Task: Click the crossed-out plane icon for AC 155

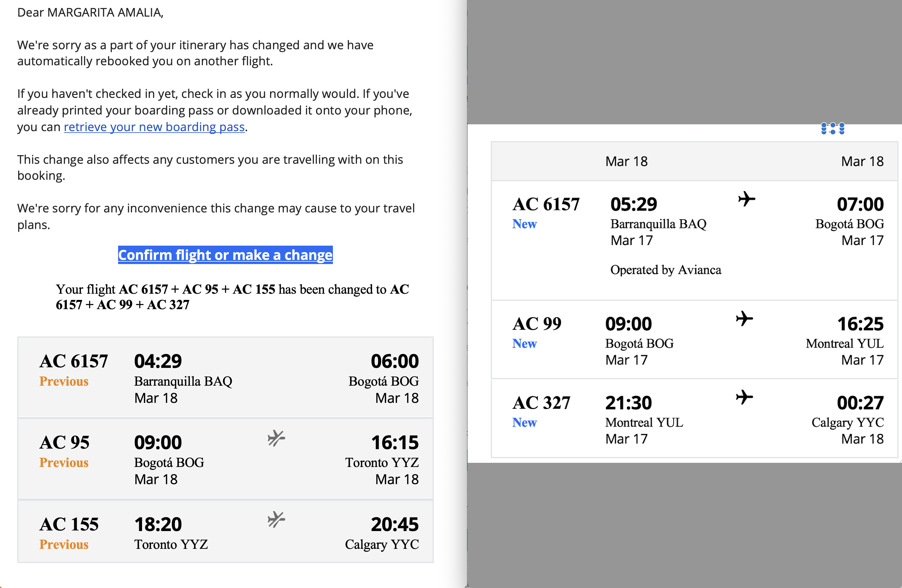Action: point(276,519)
